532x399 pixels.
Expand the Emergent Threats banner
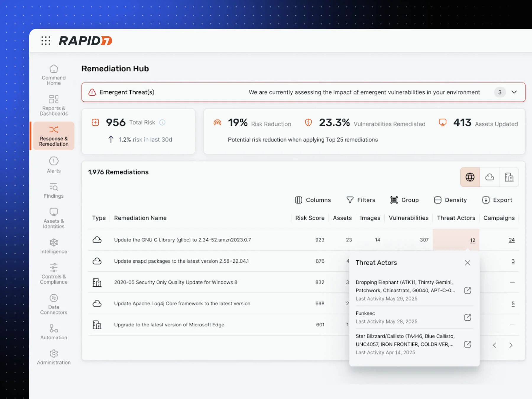click(x=514, y=92)
